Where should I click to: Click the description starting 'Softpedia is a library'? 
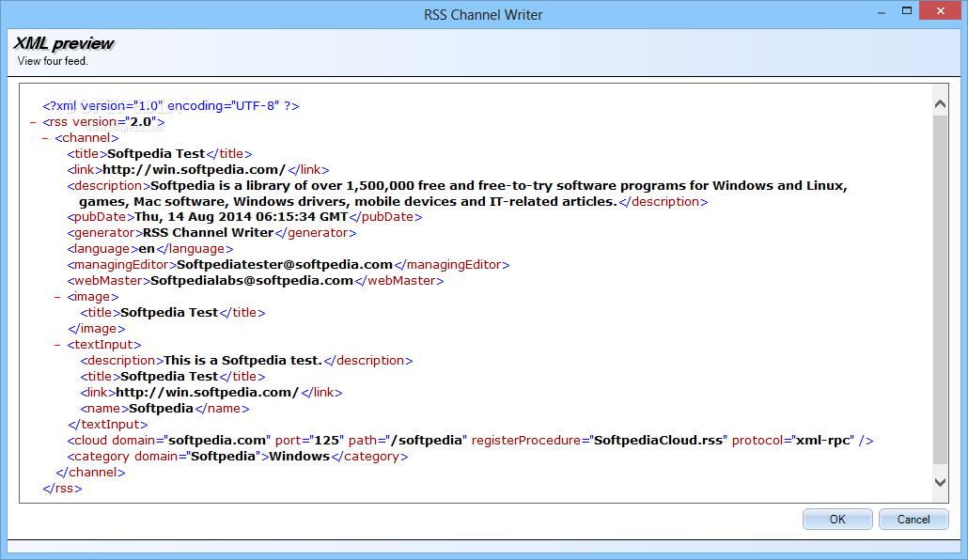pyautogui.click(x=458, y=194)
